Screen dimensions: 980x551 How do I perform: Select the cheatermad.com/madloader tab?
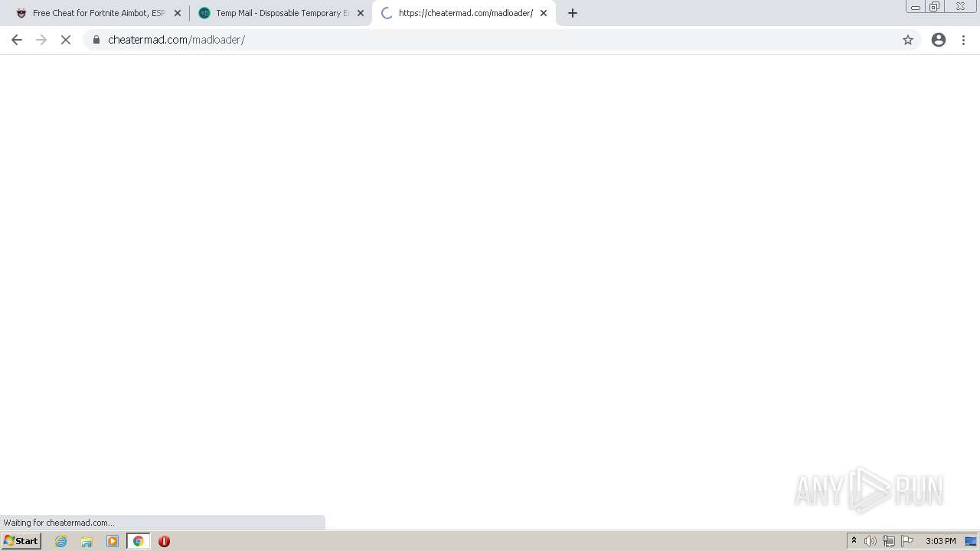tap(464, 13)
